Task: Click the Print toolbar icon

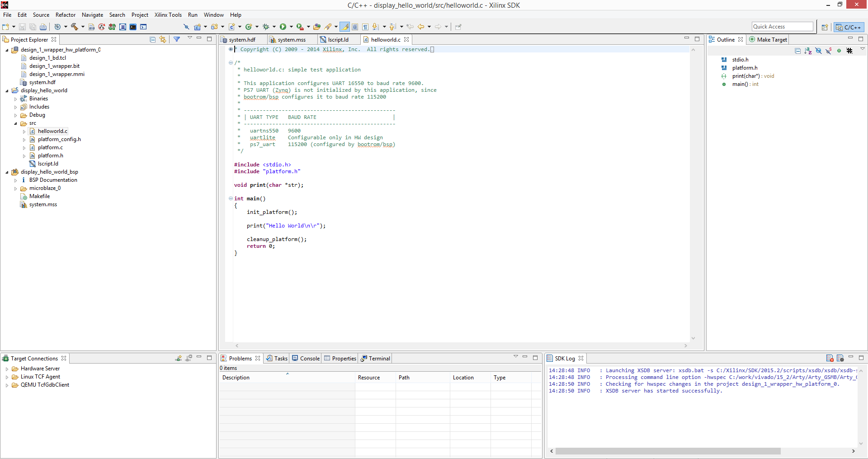Action: pos(43,27)
